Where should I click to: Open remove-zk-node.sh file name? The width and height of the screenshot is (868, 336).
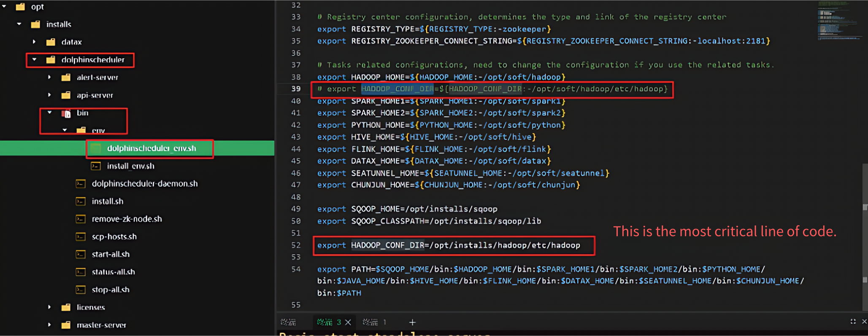point(127,219)
